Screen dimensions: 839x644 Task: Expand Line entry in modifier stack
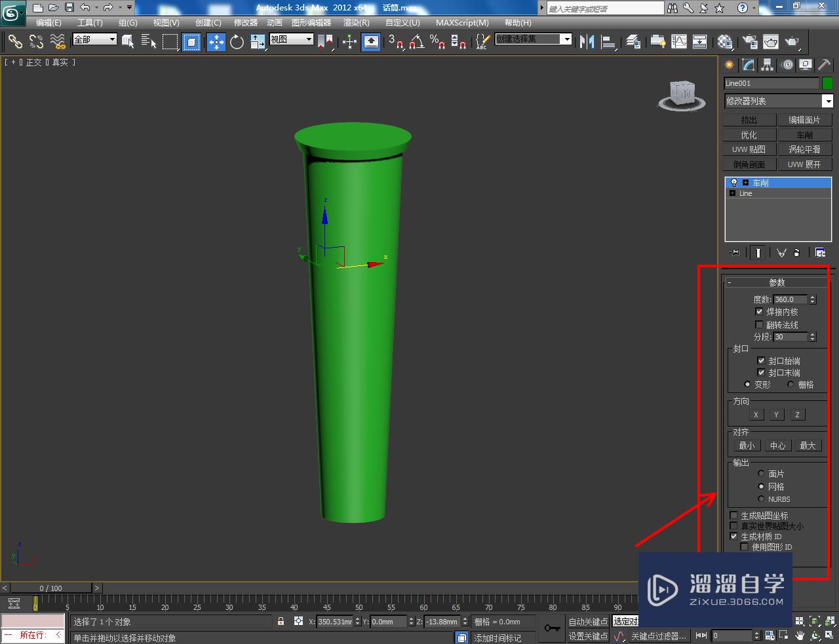tap(732, 193)
